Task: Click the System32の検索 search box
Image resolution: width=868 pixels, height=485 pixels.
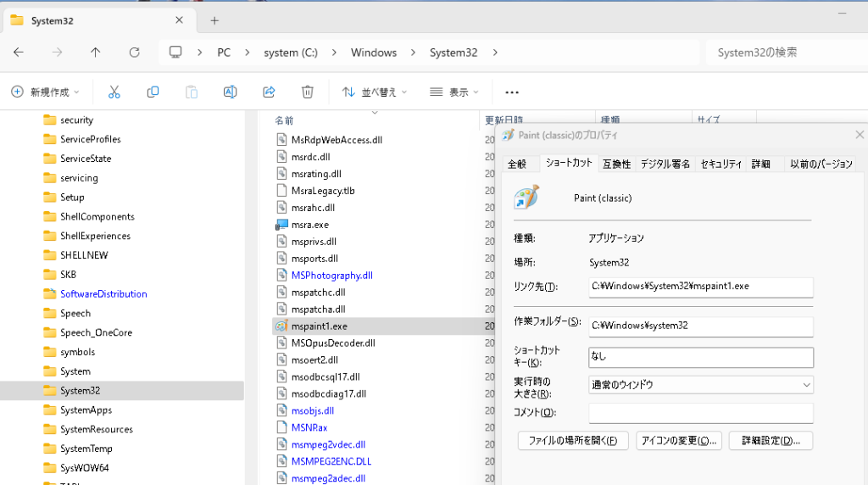Action: [x=786, y=52]
